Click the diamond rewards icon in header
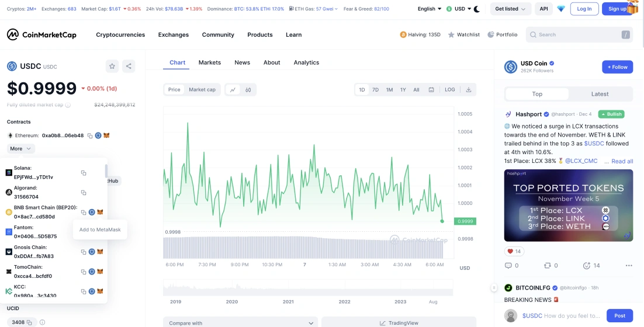The image size is (644, 327). tap(561, 9)
